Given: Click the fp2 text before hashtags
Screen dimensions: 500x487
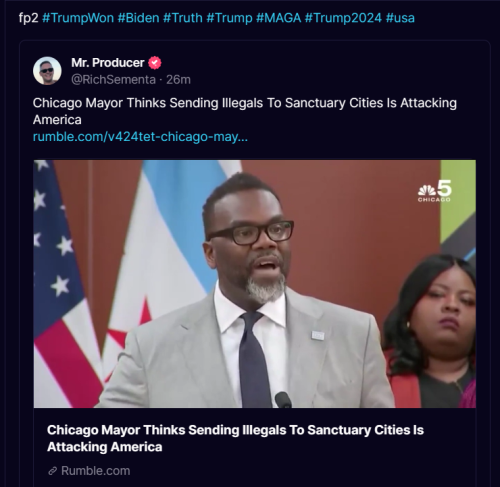Looking at the screenshot, I should [29, 18].
